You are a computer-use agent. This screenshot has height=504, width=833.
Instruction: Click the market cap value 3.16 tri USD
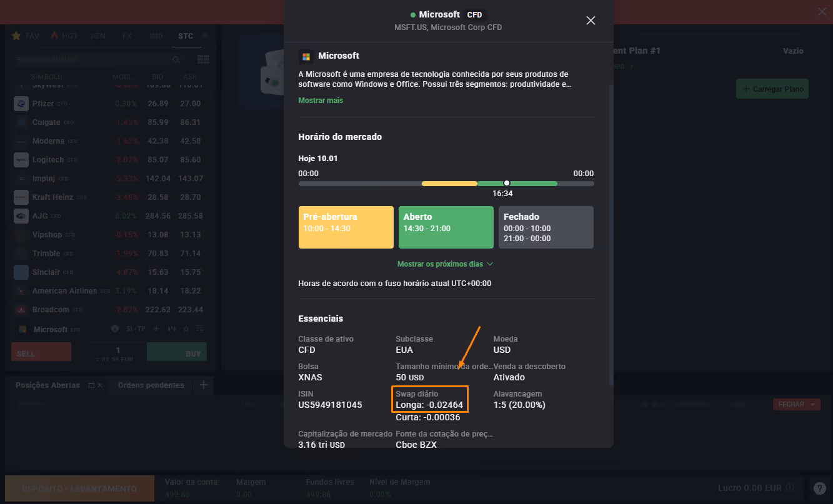322,445
